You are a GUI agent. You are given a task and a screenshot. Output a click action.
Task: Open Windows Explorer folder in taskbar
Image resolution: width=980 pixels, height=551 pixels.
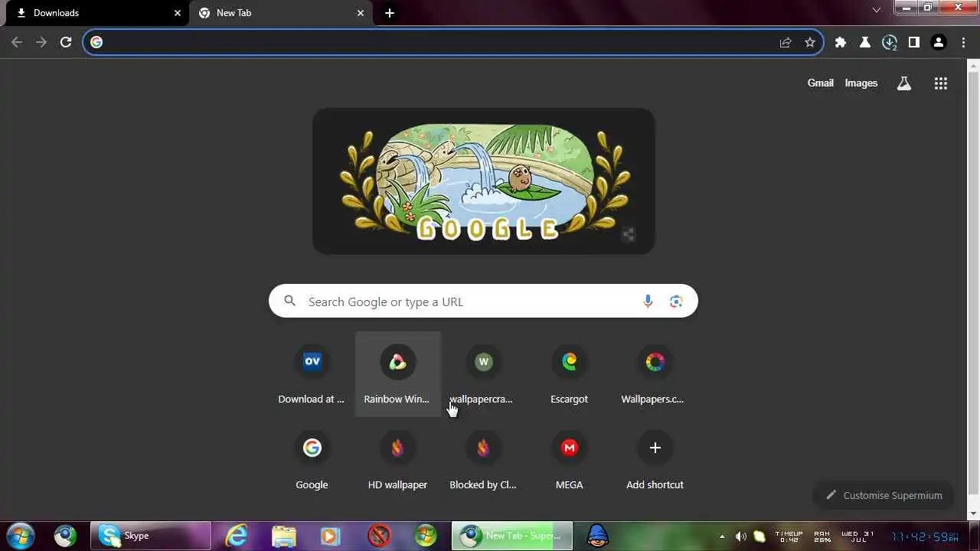284,536
